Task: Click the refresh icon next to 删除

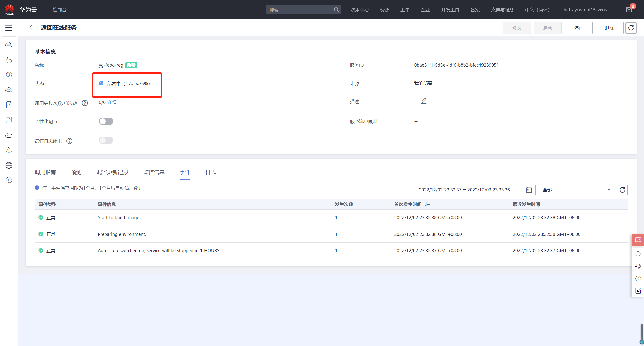Action: [x=631, y=28]
